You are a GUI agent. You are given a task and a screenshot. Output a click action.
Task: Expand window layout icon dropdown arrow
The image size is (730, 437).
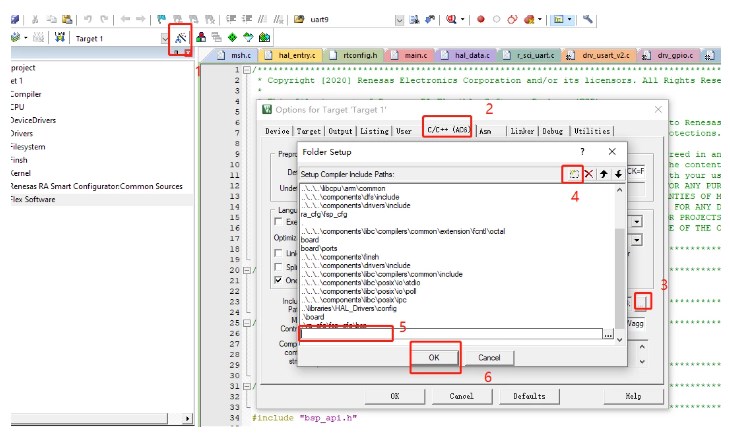coord(570,19)
